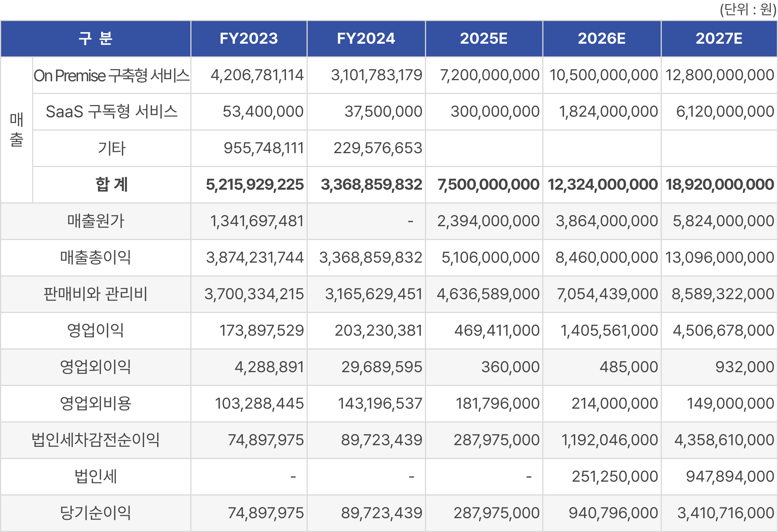Select the On Premise 구축형 서비스 row label
Viewport: 778px width, 532px height.
111,75
